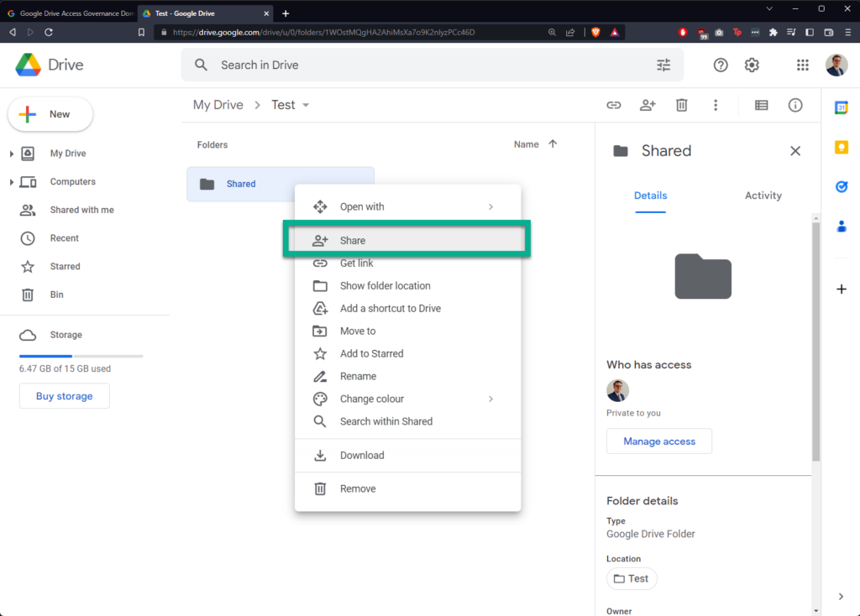860x616 pixels.
Task: Select Download from context menu
Action: tap(407, 456)
